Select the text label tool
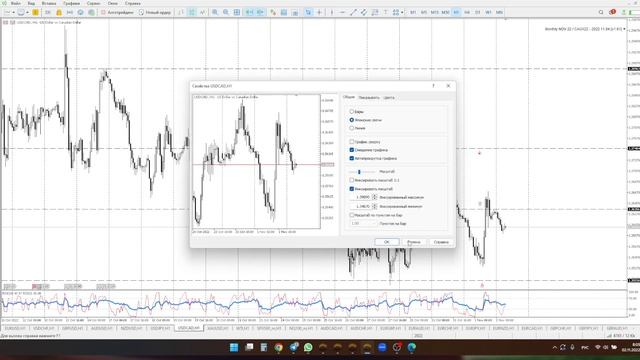 pos(385,12)
